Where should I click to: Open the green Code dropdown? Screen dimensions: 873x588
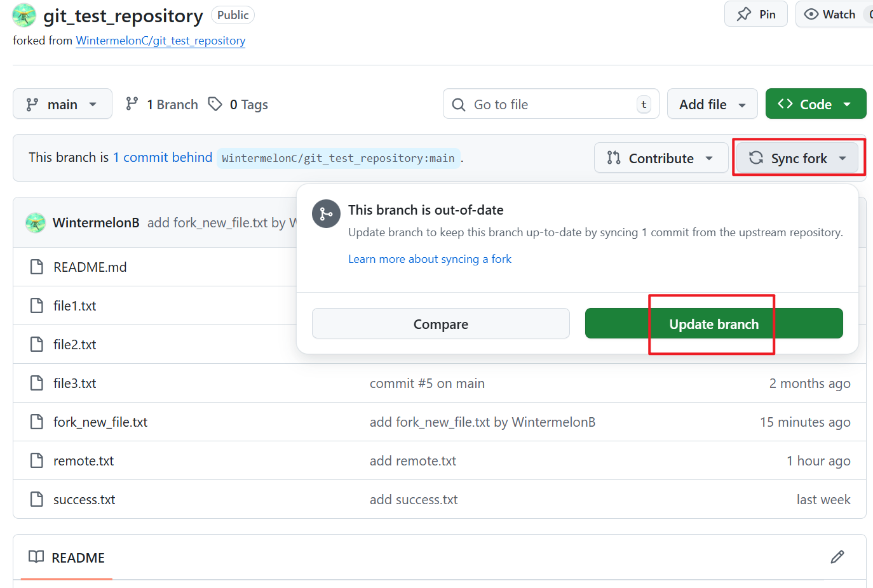815,104
